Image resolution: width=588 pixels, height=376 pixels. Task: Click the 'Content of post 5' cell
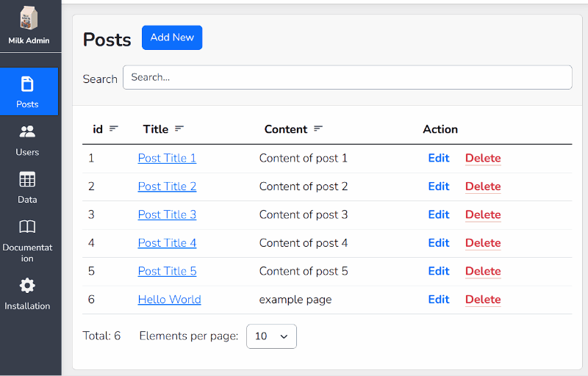(x=304, y=271)
